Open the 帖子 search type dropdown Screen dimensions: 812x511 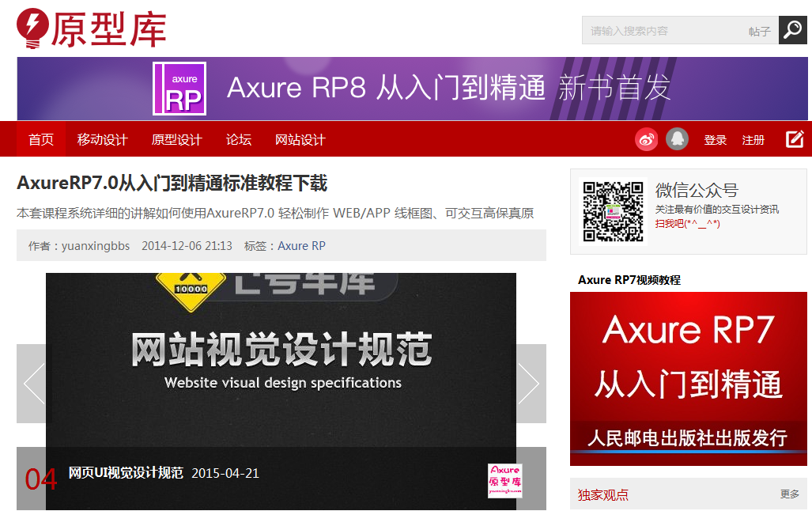point(759,32)
